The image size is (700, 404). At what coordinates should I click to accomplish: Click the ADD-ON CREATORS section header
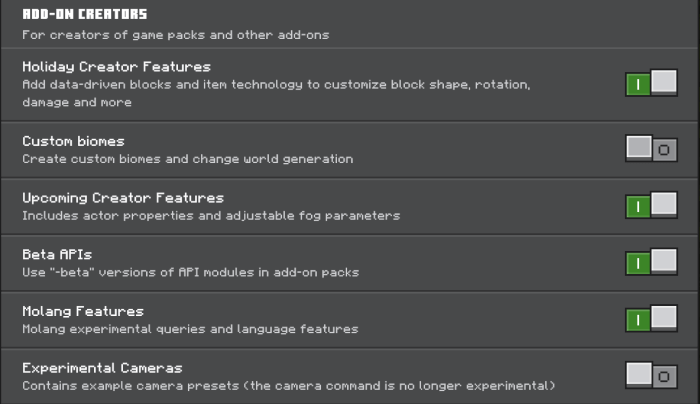coord(84,14)
